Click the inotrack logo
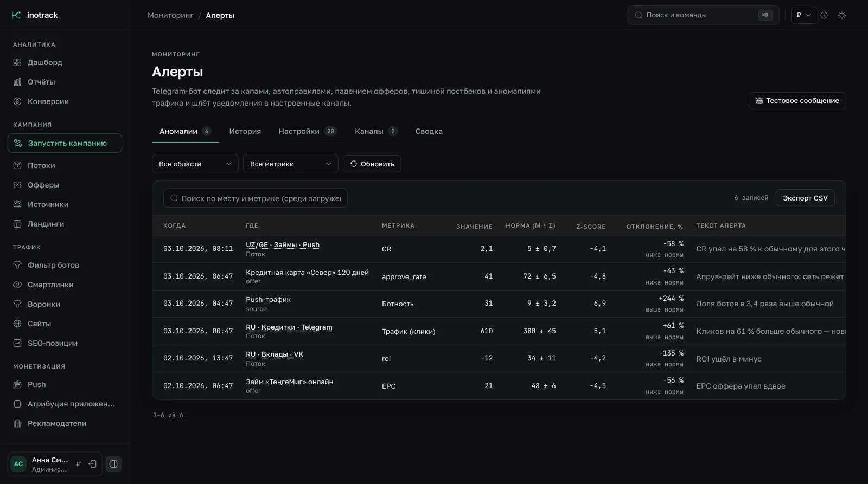 (x=35, y=15)
